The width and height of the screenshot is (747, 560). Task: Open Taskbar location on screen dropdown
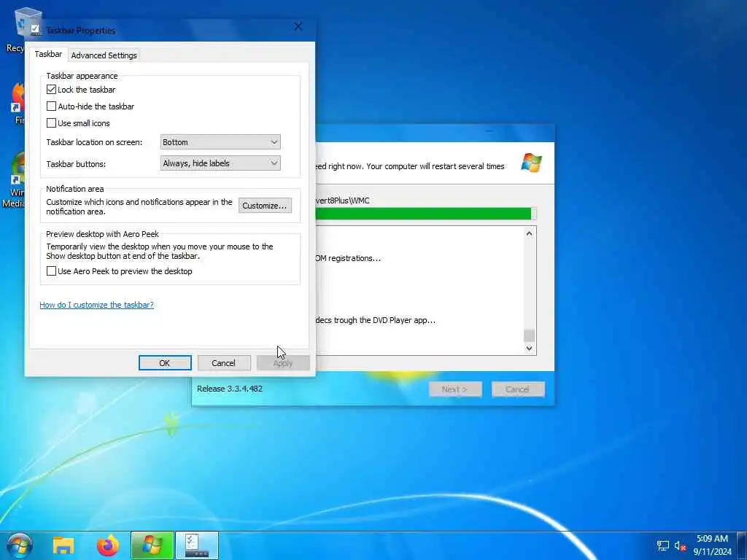click(220, 142)
